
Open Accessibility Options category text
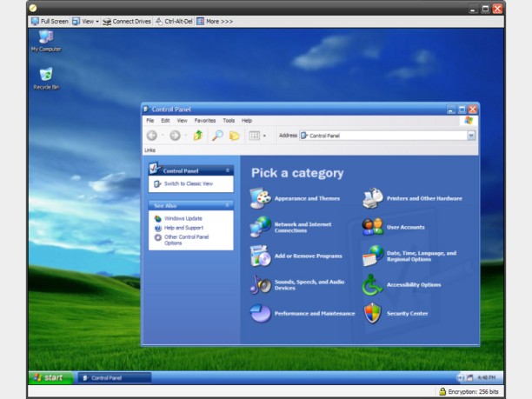(414, 284)
